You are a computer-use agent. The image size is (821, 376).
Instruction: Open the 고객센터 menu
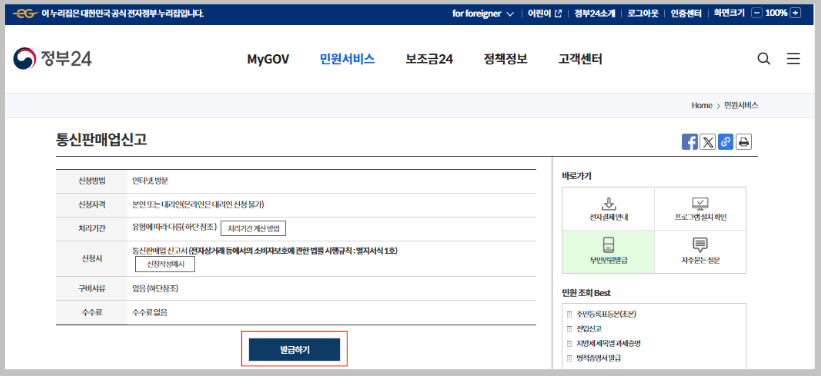click(x=580, y=59)
